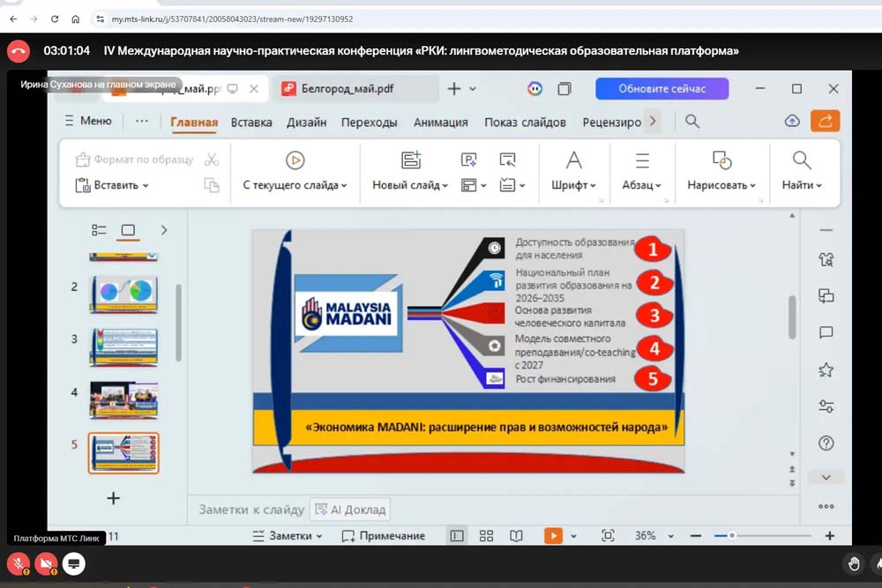Image resolution: width=882 pixels, height=588 pixels.
Task: Open the three-dots quick access menu
Action: pos(142,121)
